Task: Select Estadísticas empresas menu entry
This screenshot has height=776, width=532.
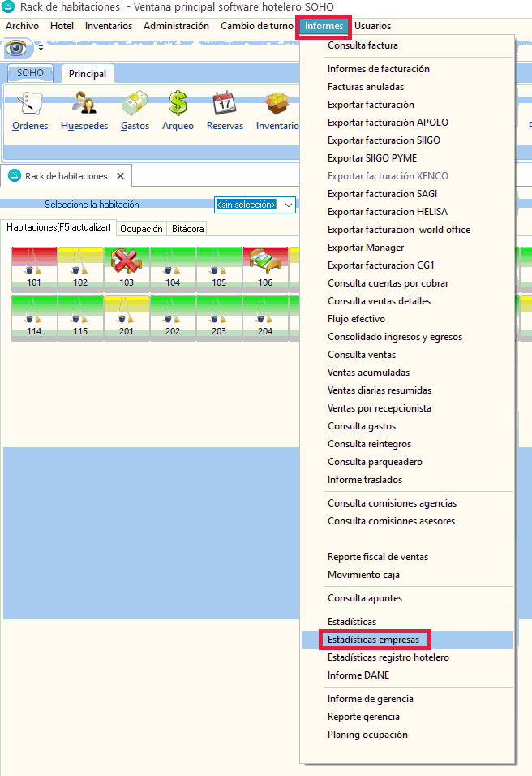Action: pos(373,640)
